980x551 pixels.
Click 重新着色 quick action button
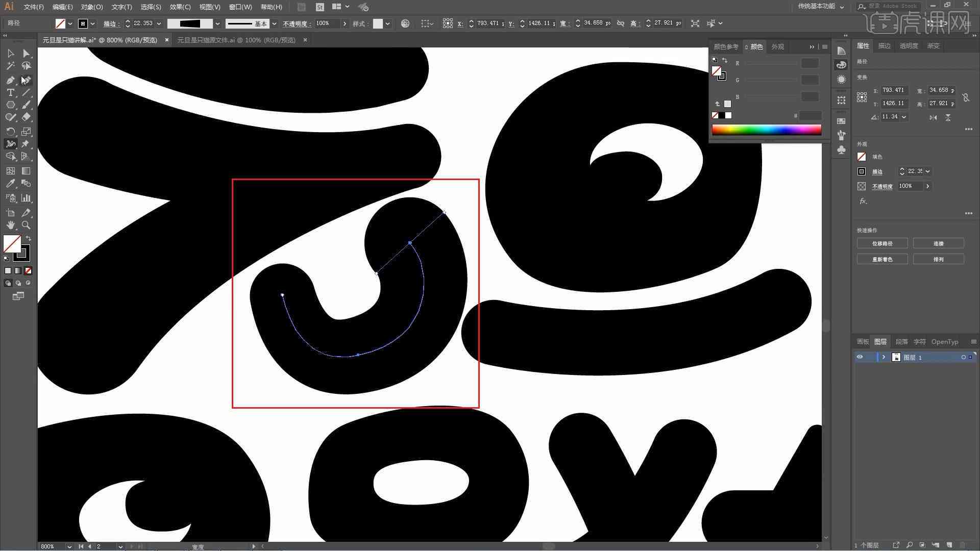pyautogui.click(x=883, y=259)
